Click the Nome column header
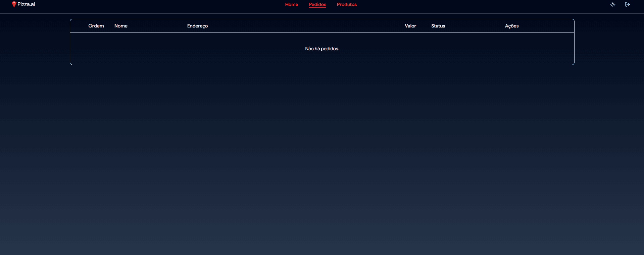Screen dimensions: 644x255 coord(121,26)
